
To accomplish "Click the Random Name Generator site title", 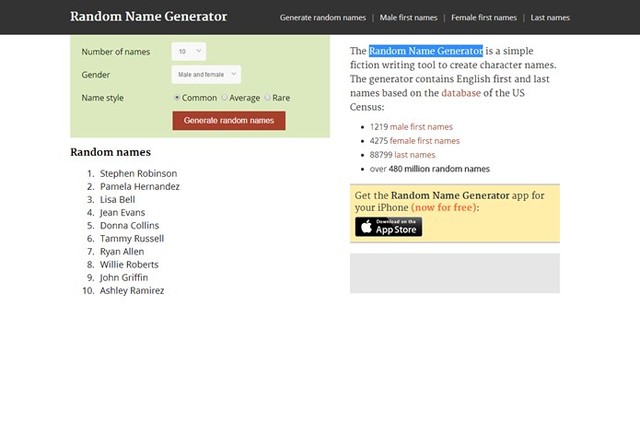I will (149, 16).
